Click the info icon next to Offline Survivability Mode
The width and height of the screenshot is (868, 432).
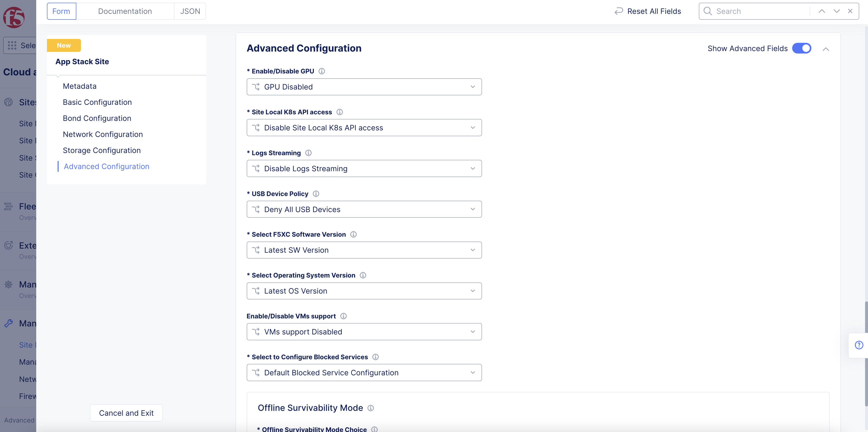tap(370, 408)
